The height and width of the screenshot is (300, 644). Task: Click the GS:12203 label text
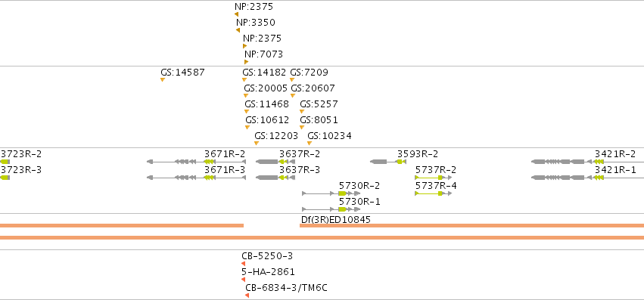pyautogui.click(x=276, y=136)
